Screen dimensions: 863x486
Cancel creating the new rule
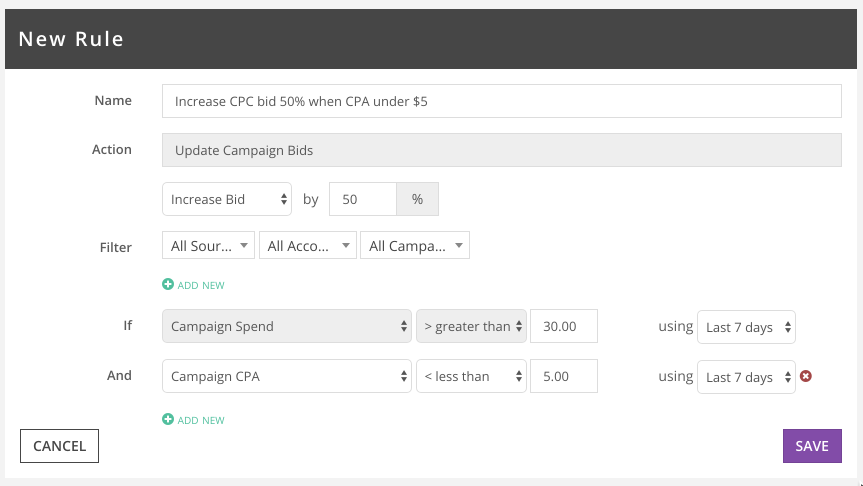tap(59, 446)
